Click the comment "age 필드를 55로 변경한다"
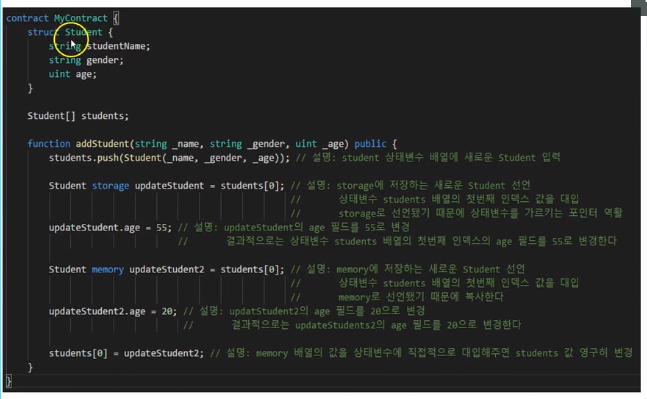The height and width of the screenshot is (399, 647). tap(397, 241)
